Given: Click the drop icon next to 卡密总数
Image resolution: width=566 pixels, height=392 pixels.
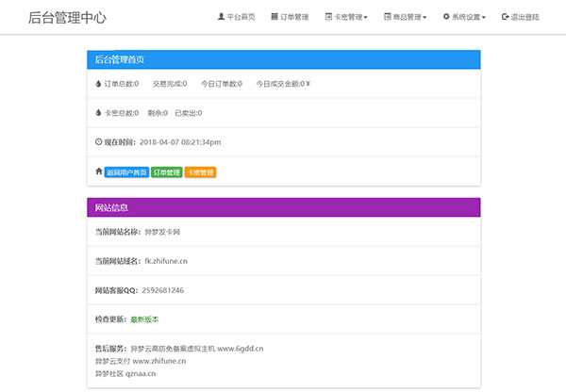Looking at the screenshot, I should pyautogui.click(x=98, y=113).
